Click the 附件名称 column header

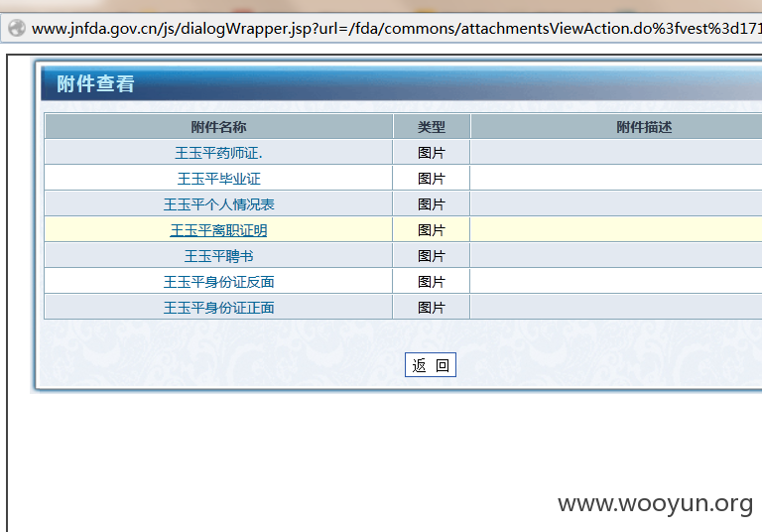[218, 127]
